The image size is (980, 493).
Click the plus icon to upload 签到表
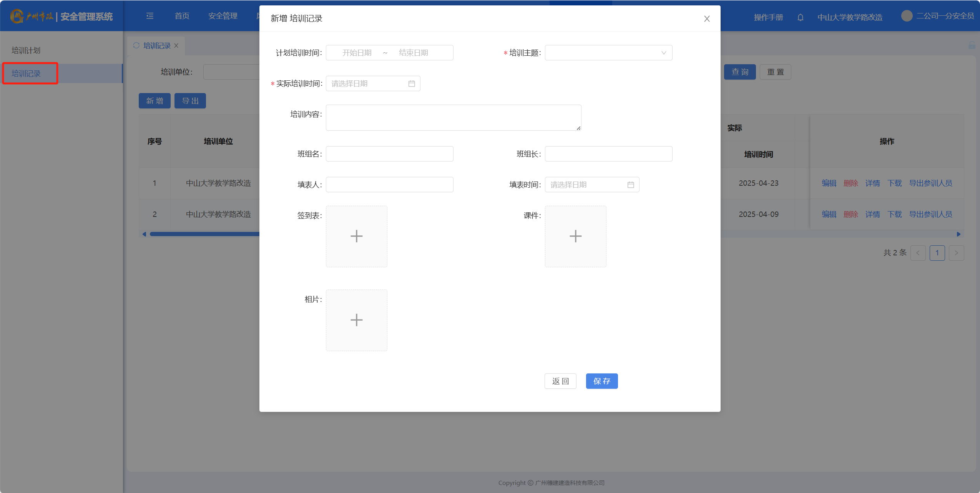pyautogui.click(x=356, y=236)
